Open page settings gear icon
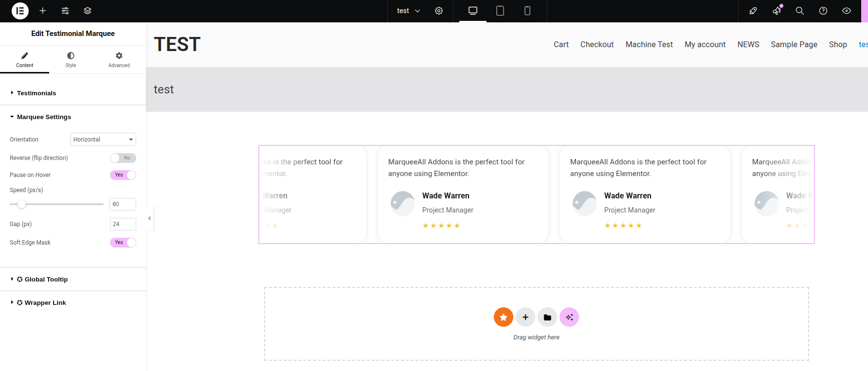 point(439,11)
